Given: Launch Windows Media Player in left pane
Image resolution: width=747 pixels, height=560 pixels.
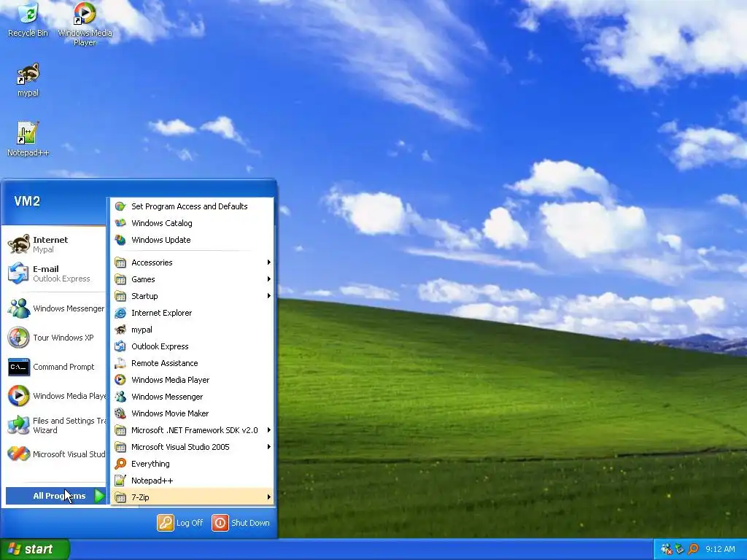Looking at the screenshot, I should tap(55, 396).
